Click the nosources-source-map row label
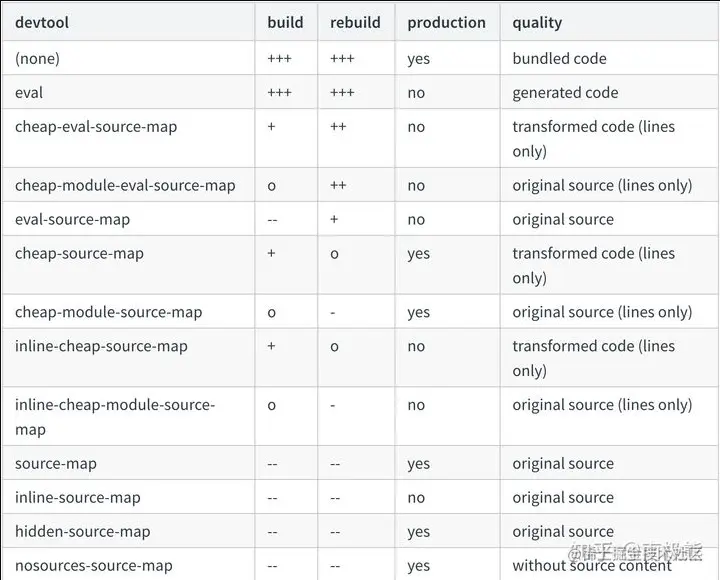The width and height of the screenshot is (720, 580). pyautogui.click(x=93, y=565)
